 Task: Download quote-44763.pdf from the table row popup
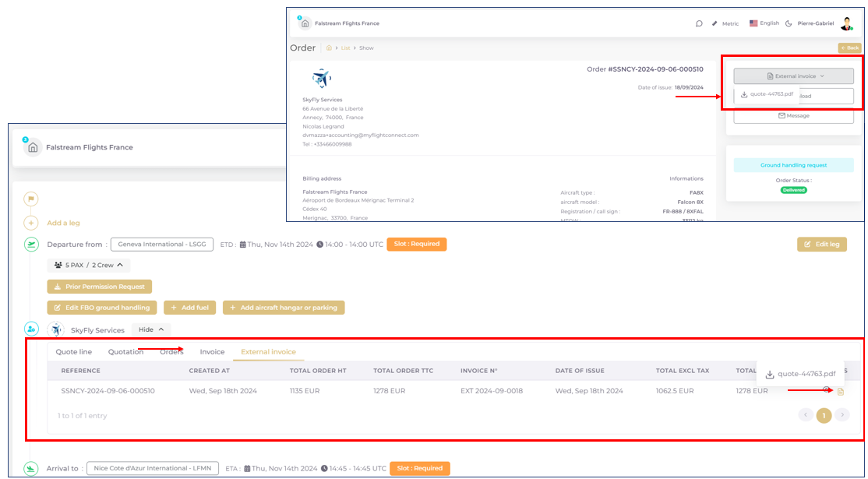800,375
